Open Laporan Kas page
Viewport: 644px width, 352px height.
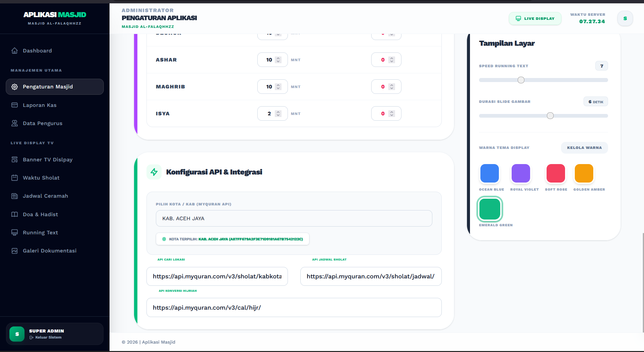tap(55, 105)
